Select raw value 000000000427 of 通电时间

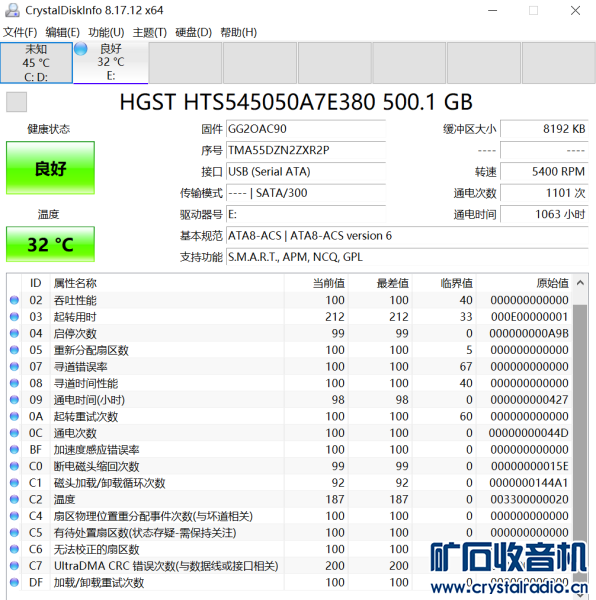529,400
